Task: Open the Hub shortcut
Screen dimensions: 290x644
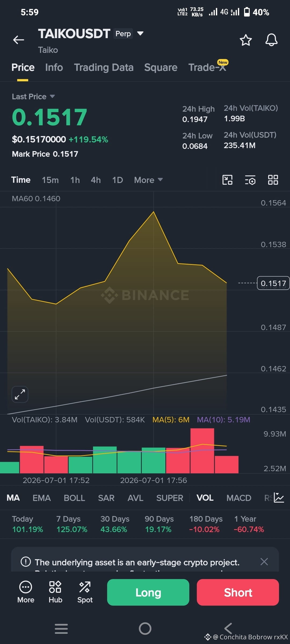Action: click(55, 592)
